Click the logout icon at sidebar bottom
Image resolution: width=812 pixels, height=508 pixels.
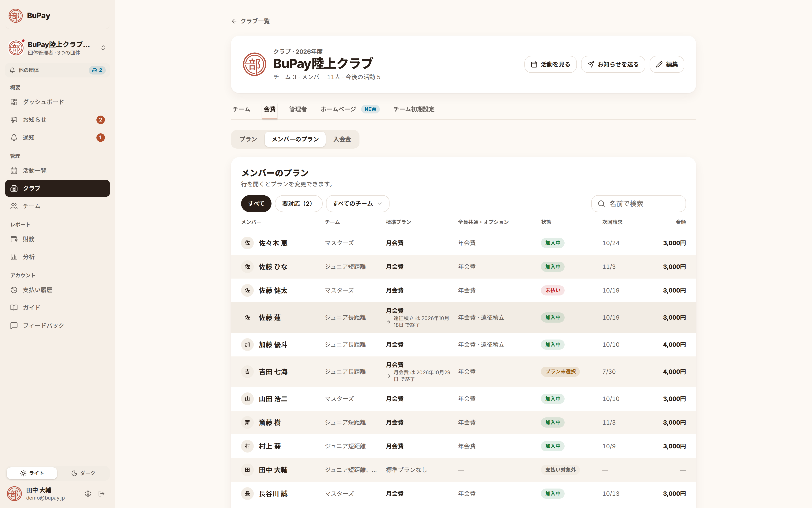101,494
